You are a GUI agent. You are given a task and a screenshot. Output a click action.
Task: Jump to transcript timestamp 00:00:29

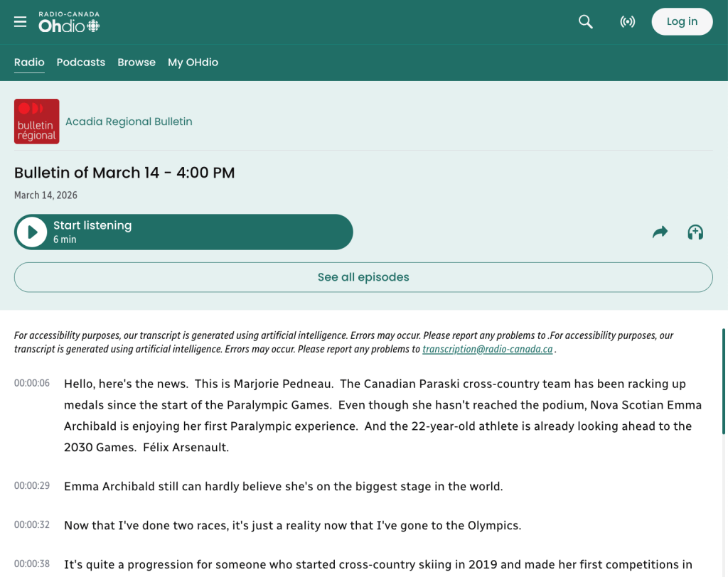tap(32, 486)
